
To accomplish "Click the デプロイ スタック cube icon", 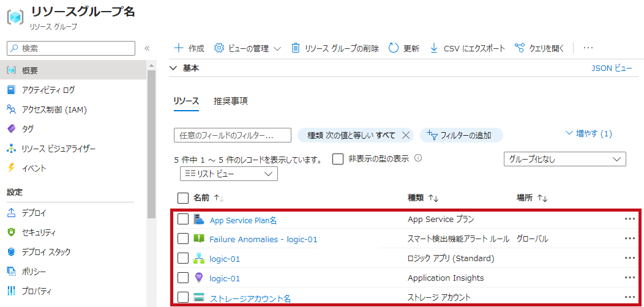I will point(12,252).
